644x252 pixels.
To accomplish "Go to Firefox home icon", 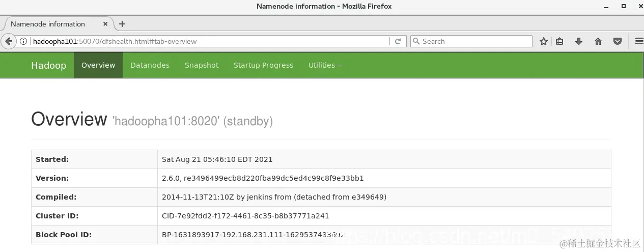I will coord(598,41).
